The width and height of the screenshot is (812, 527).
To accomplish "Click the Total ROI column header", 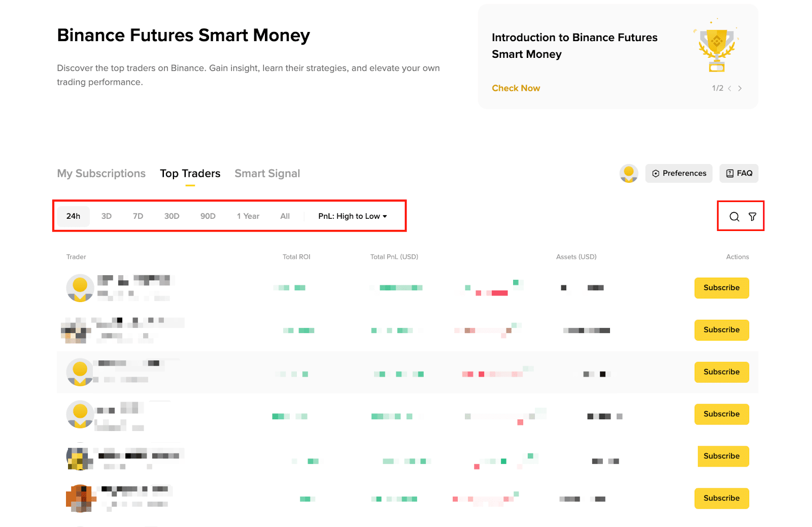I will 296,257.
